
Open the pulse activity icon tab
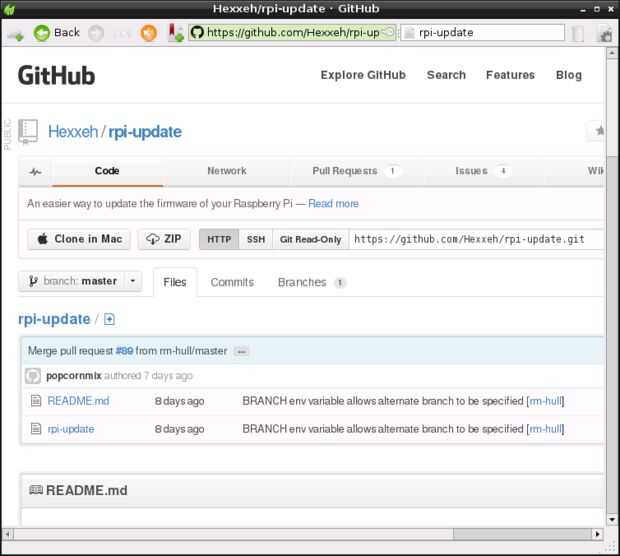[35, 172]
